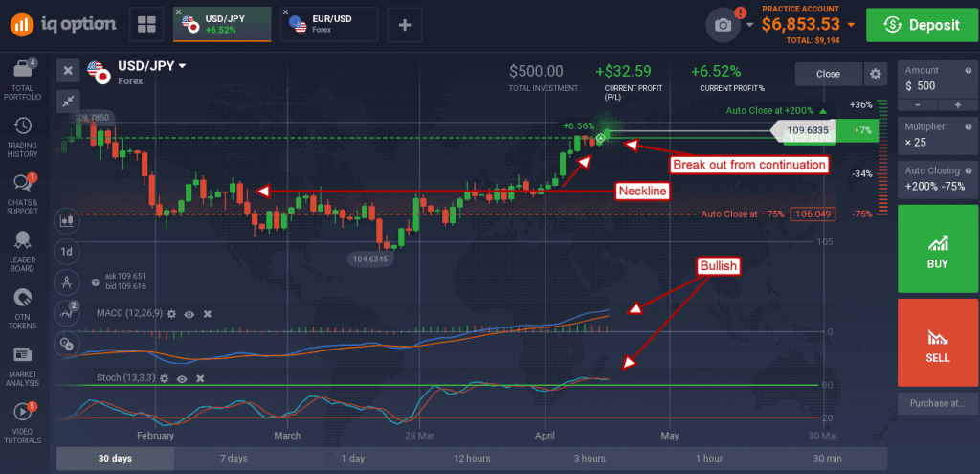Click the Stoch (13,3,3) label
Image resolution: width=980 pixels, height=474 pixels.
pyautogui.click(x=125, y=378)
